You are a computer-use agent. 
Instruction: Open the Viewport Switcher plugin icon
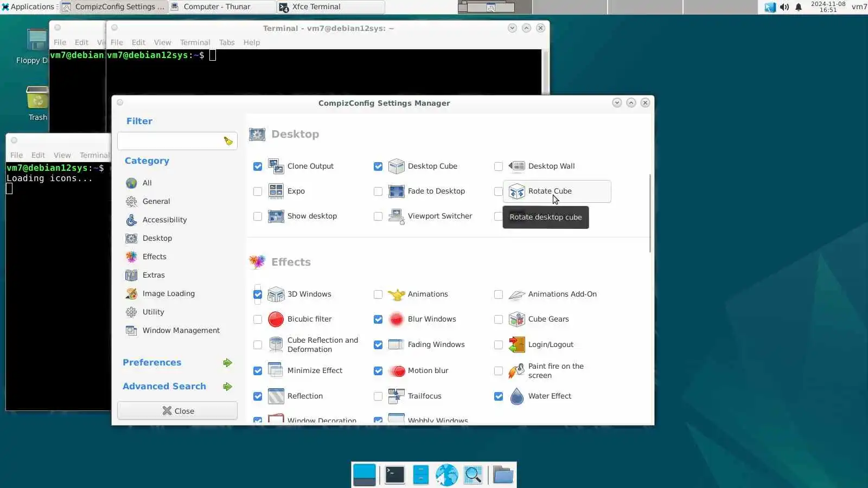click(397, 216)
